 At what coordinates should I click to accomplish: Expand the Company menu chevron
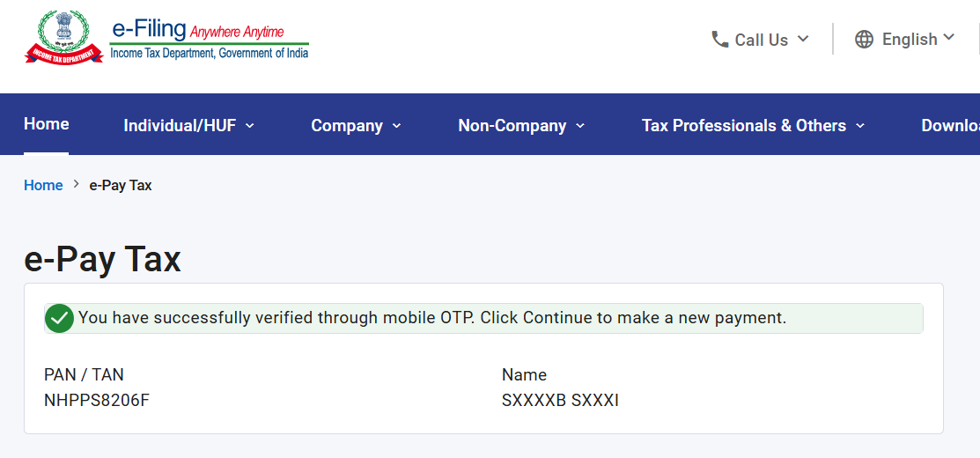click(397, 126)
